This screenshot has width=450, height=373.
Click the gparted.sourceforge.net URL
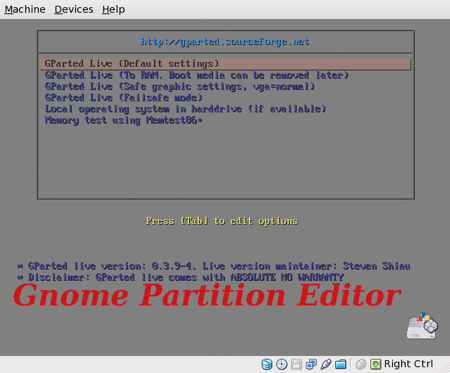tap(225, 42)
